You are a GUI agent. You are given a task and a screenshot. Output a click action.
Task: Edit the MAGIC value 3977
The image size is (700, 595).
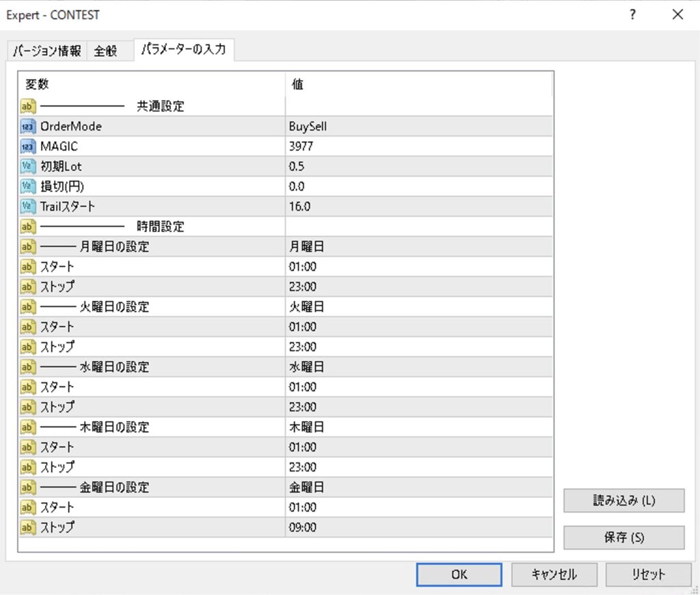point(301,146)
